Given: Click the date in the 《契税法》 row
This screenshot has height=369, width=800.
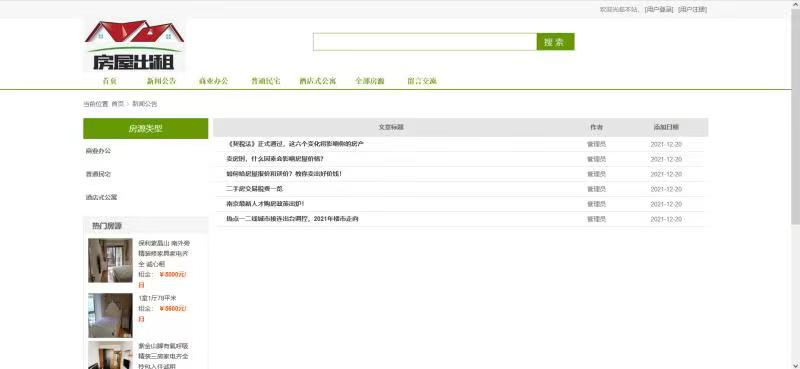Looking at the screenshot, I should click(x=666, y=144).
